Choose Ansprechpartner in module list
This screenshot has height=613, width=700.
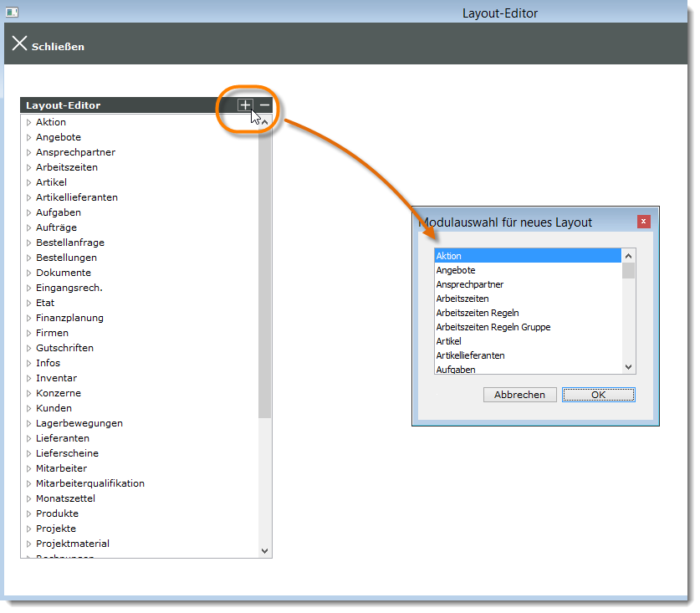point(469,284)
